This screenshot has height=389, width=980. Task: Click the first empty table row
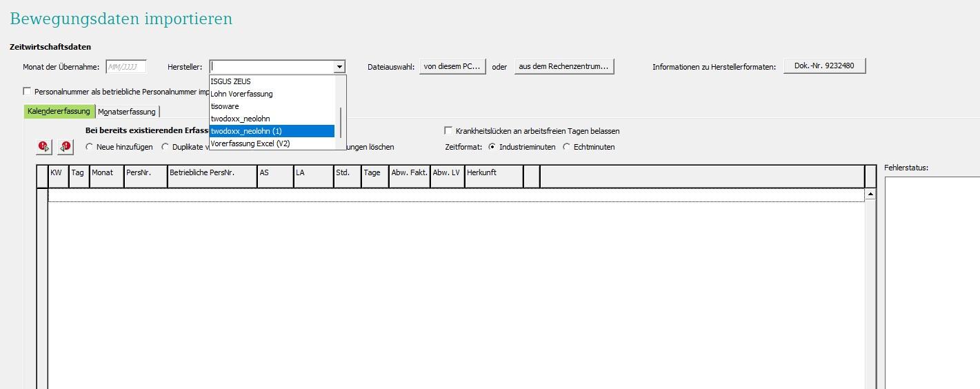pos(456,196)
